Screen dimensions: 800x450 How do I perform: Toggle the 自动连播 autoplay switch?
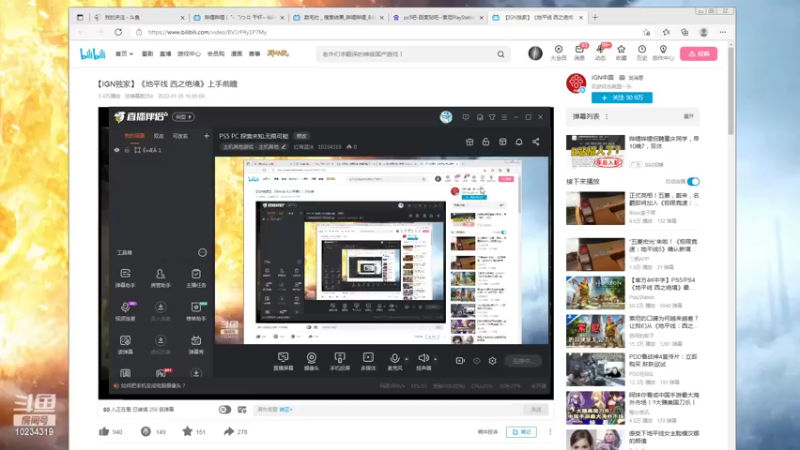[693, 182]
